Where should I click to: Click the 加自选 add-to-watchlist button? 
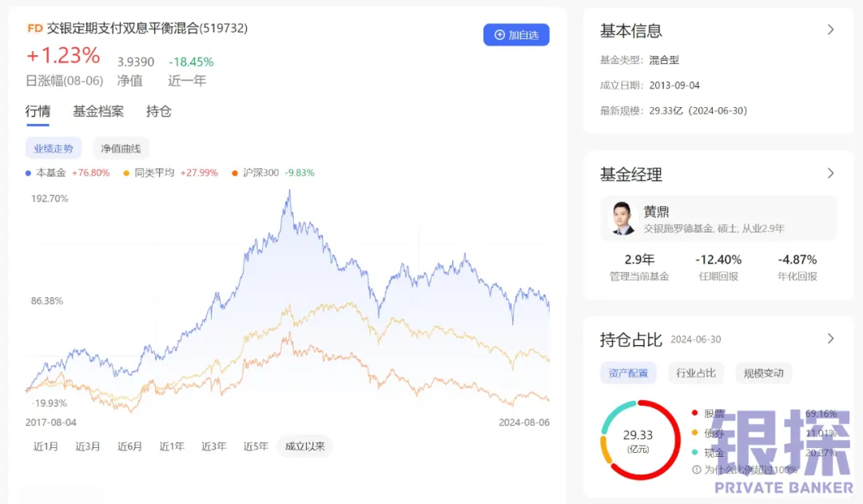click(516, 34)
